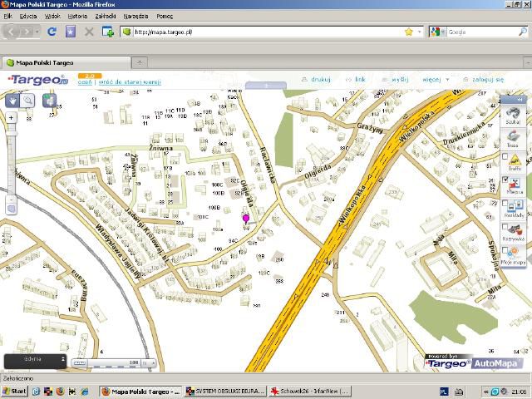Zoom in with the plus button
Image resolution: width=532 pixels, height=399 pixels.
coord(11,118)
